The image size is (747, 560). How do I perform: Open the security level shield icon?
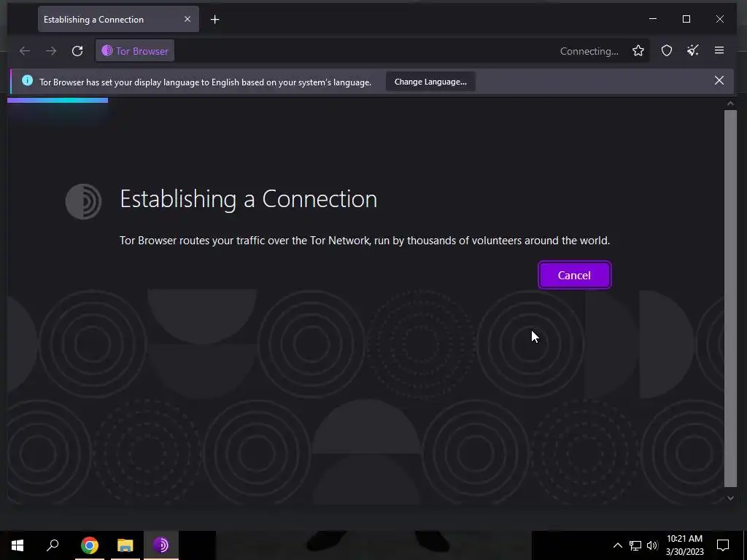pos(667,51)
